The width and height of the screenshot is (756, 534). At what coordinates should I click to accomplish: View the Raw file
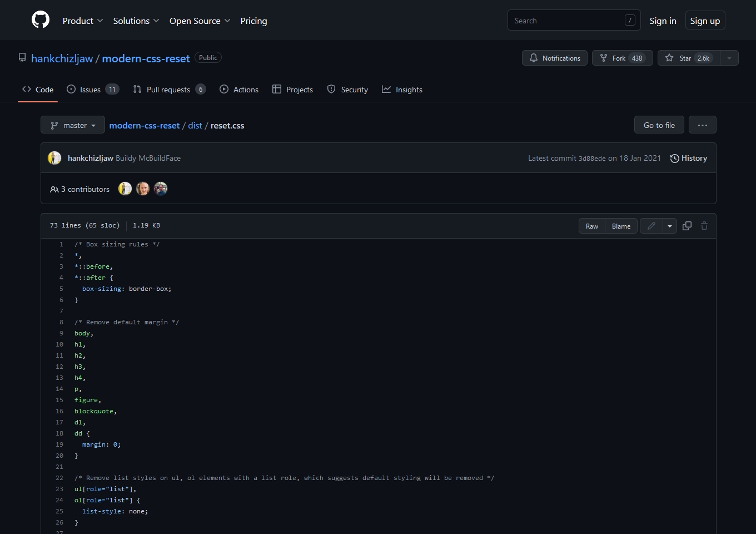(x=592, y=226)
